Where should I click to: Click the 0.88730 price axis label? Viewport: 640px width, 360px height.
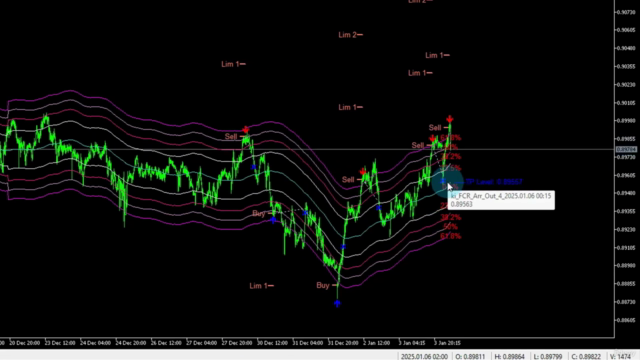(627, 302)
